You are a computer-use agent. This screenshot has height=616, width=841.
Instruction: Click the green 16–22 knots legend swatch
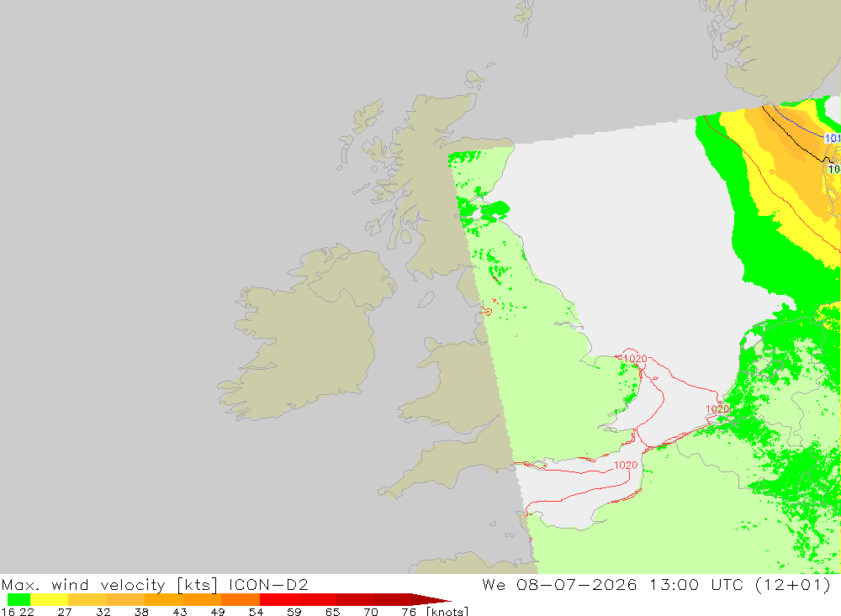[x=19, y=599]
